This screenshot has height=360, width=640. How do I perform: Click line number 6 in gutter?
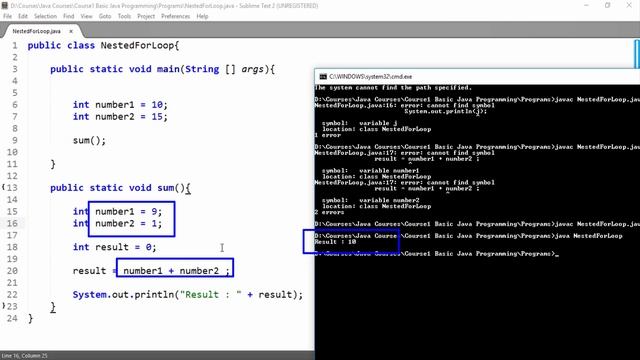click(x=15, y=104)
